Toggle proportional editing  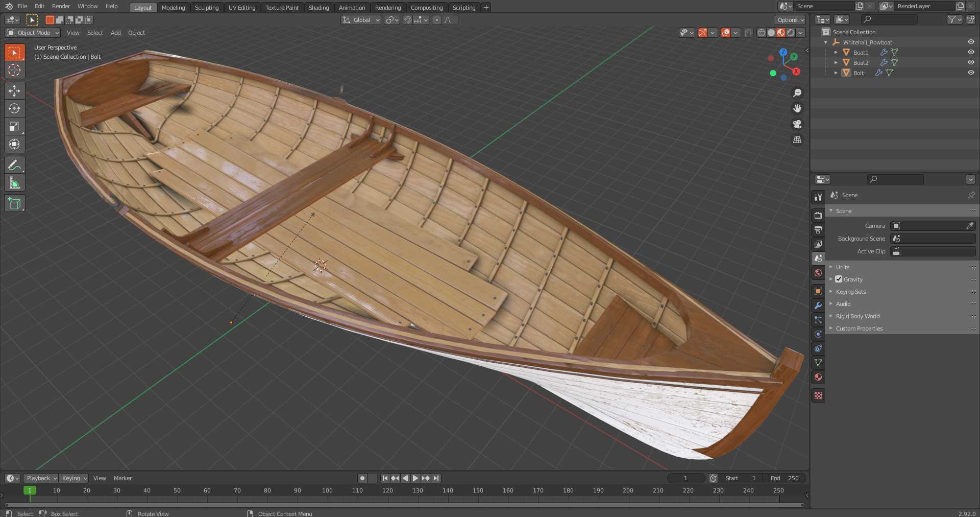click(436, 20)
